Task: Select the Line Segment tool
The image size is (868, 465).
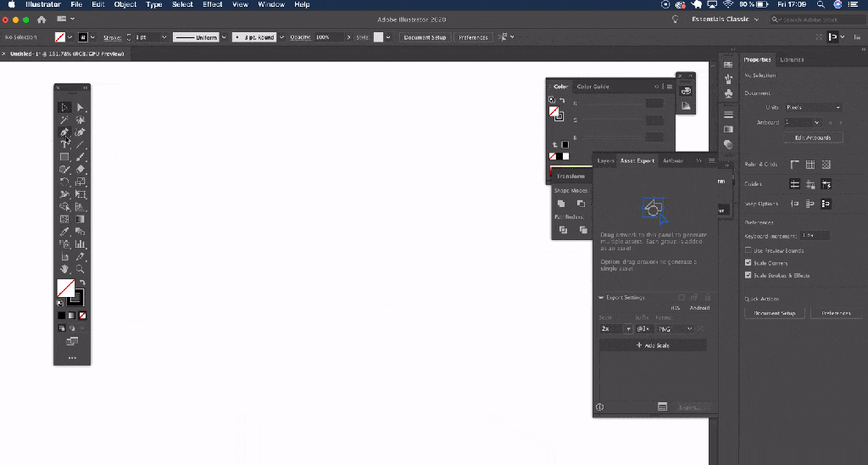Action: 81,144
